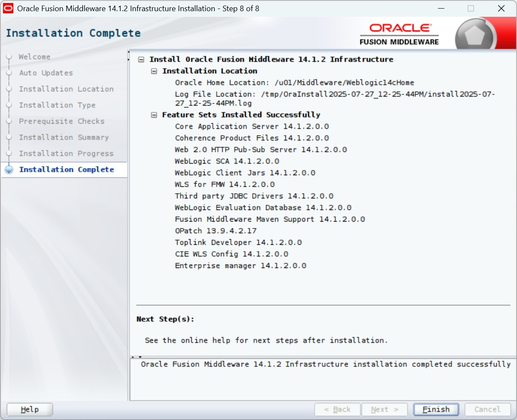The width and height of the screenshot is (517, 420).
Task: Click WebLogic Evaluation Database row
Action: [263, 207]
